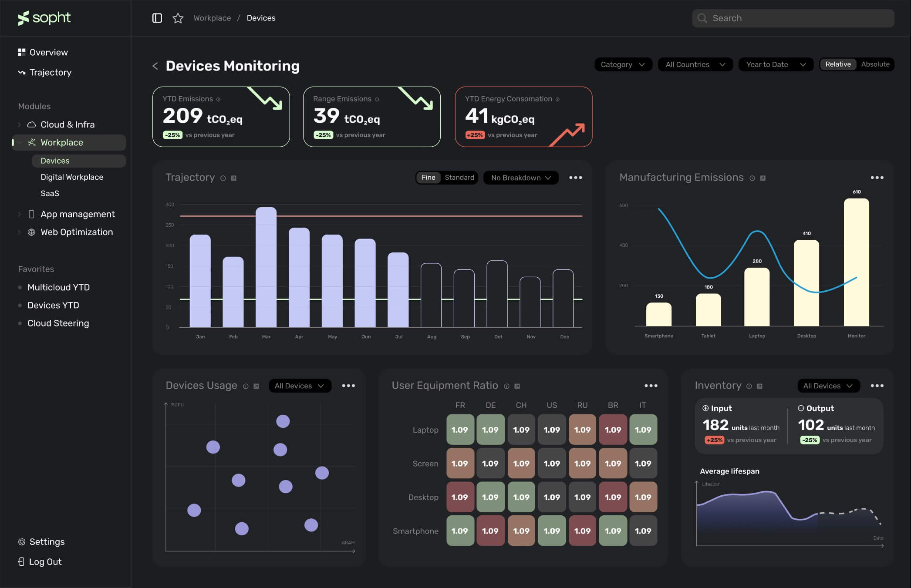Screen dimensions: 911x588
Task: Open the Year to Date dropdown
Action: point(776,64)
